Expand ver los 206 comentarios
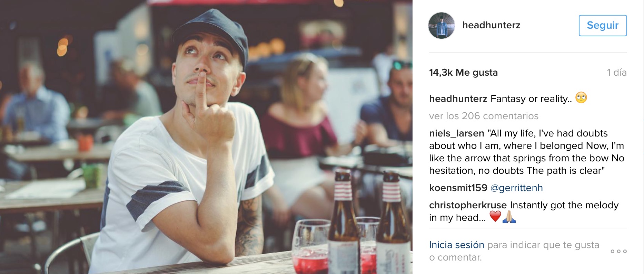The width and height of the screenshot is (644, 274). click(484, 116)
